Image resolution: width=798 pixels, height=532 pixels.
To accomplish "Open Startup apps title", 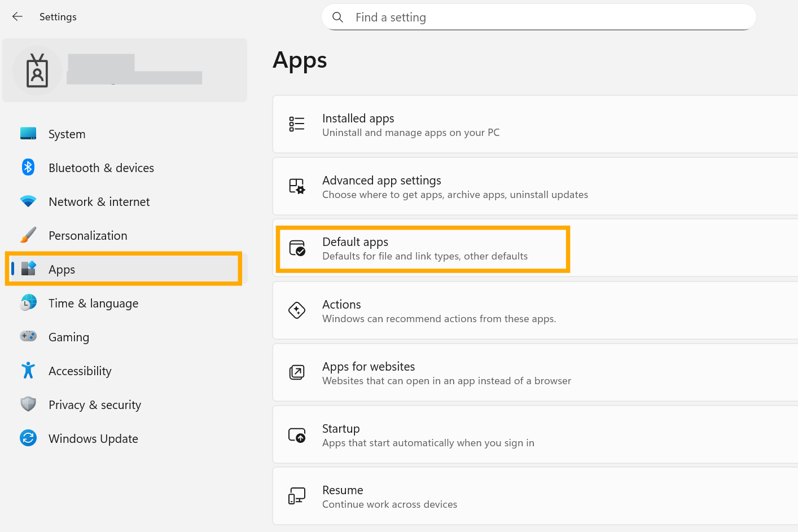I will 341,429.
